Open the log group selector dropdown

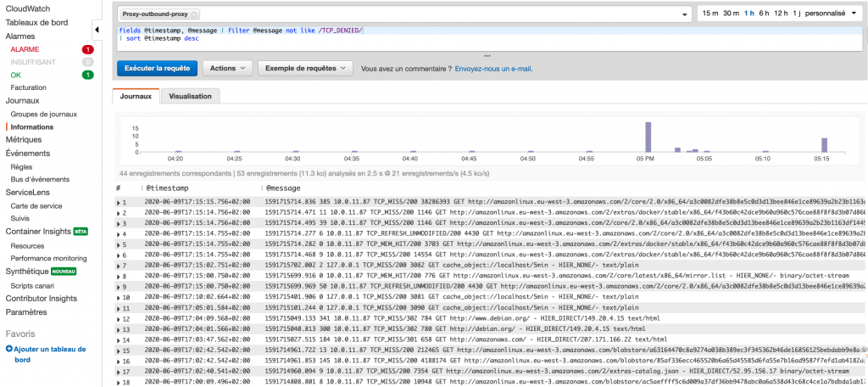pyautogui.click(x=684, y=14)
